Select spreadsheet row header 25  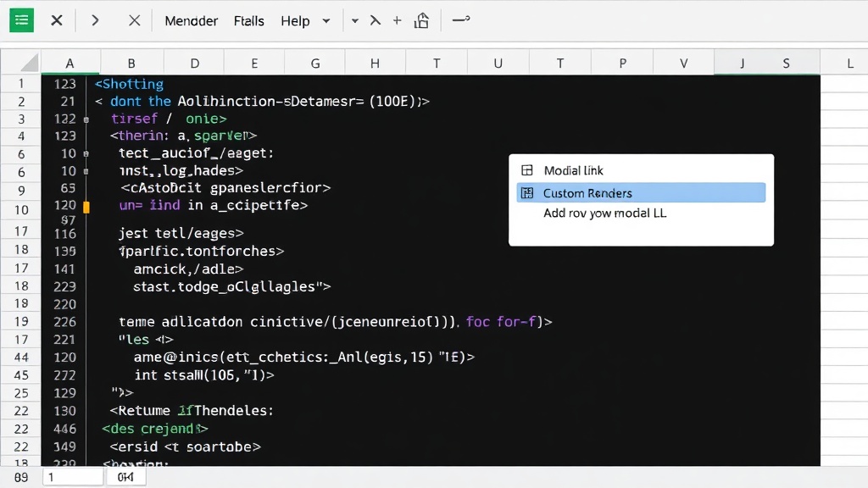point(21,393)
